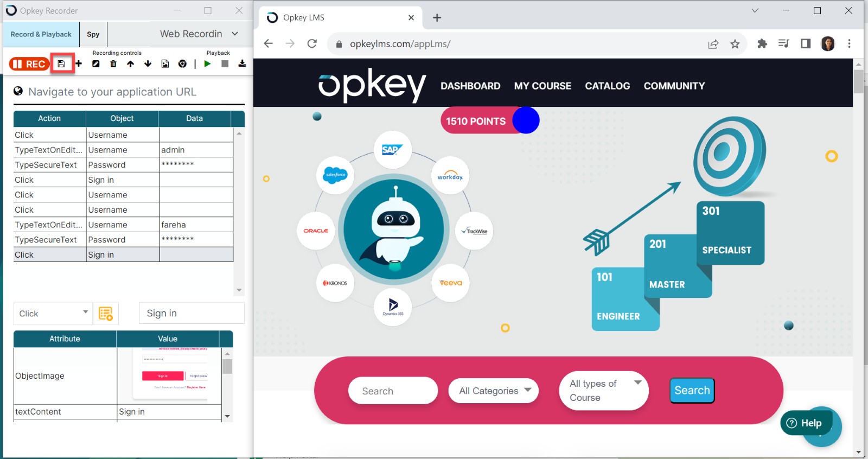The height and width of the screenshot is (459, 868).
Task: Click the Data column header
Action: (x=194, y=118)
